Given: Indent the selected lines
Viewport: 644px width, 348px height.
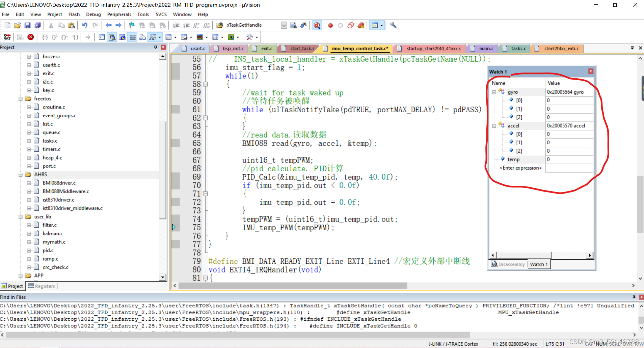Looking at the screenshot, I should 176,25.
